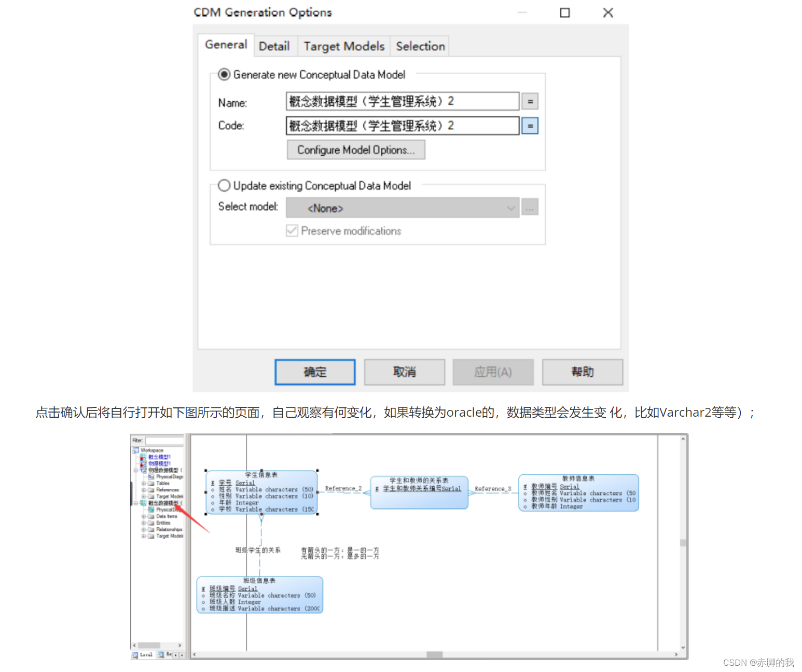Select the Generate new Conceptual Data Model option

[224, 74]
